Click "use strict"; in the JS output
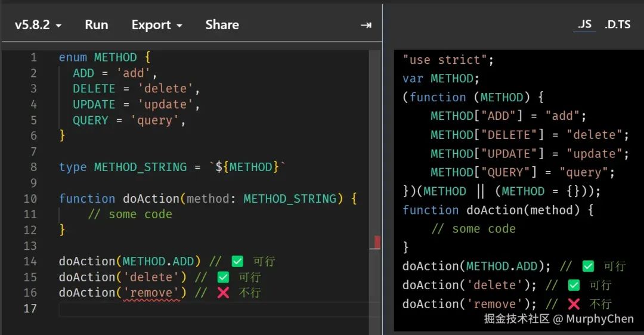644x335 pixels. click(448, 60)
